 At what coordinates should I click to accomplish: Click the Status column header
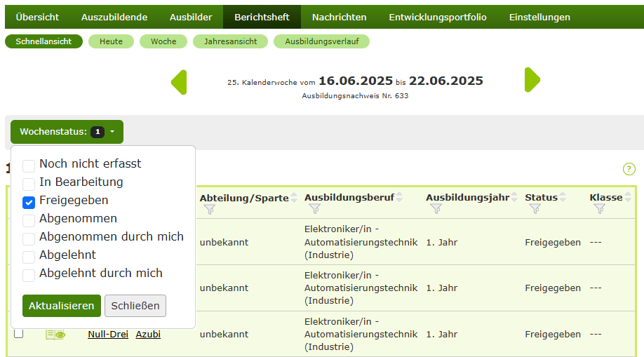point(542,198)
